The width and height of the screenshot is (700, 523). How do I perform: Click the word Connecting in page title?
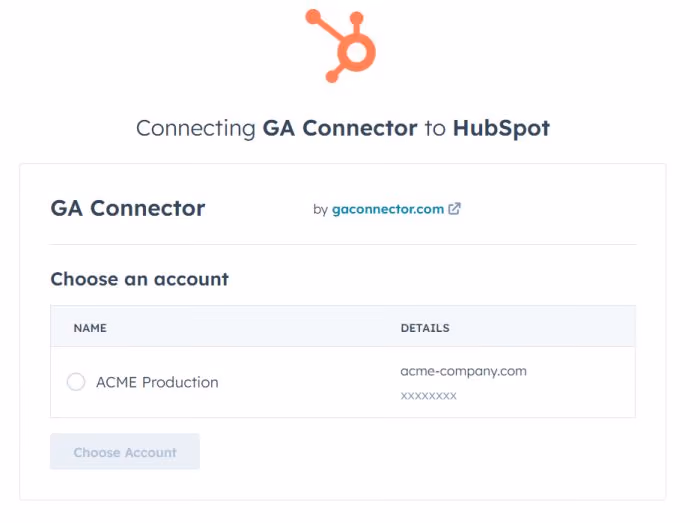click(196, 129)
